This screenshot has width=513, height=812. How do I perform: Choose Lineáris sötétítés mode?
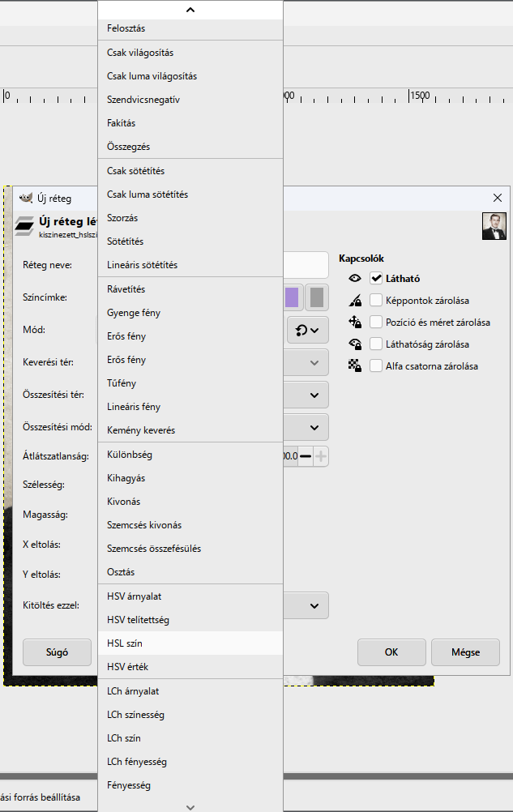(x=190, y=265)
